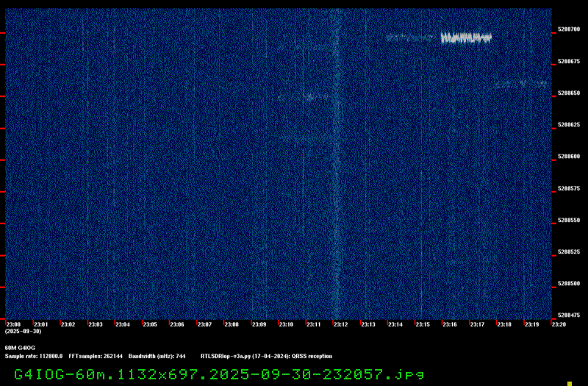588x386 pixels.
Task: Click the Sample rate: 112800.0 text
Action: (34, 356)
